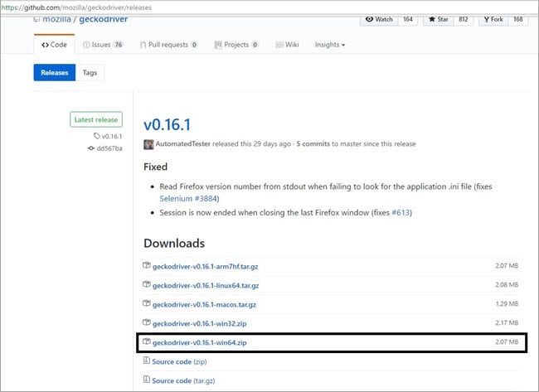Click the Pull requests tab icon
The height and width of the screenshot is (392, 539).
(143, 45)
